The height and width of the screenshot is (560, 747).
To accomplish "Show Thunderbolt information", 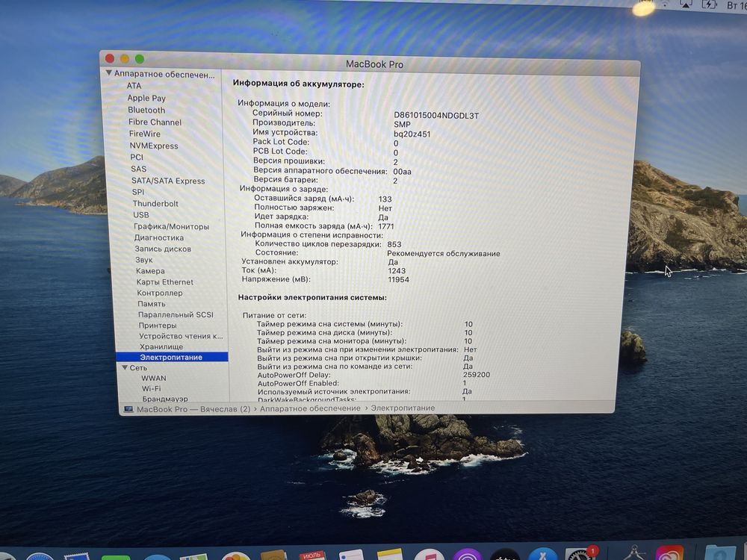I will click(155, 203).
